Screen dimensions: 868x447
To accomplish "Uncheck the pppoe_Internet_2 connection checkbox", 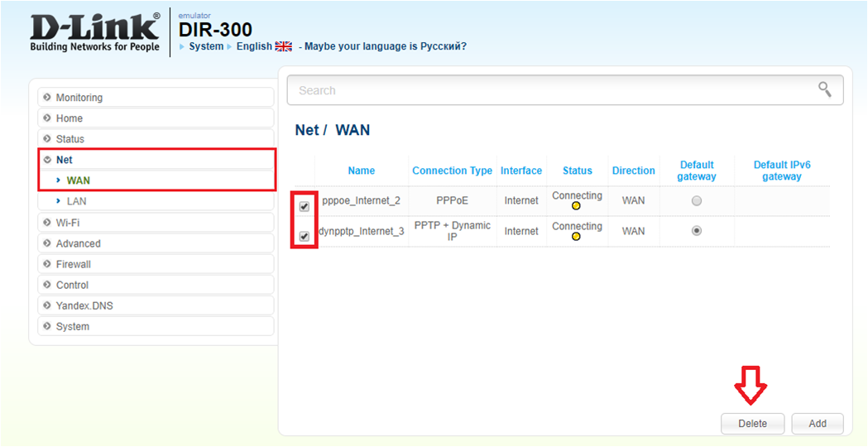I will tap(305, 206).
